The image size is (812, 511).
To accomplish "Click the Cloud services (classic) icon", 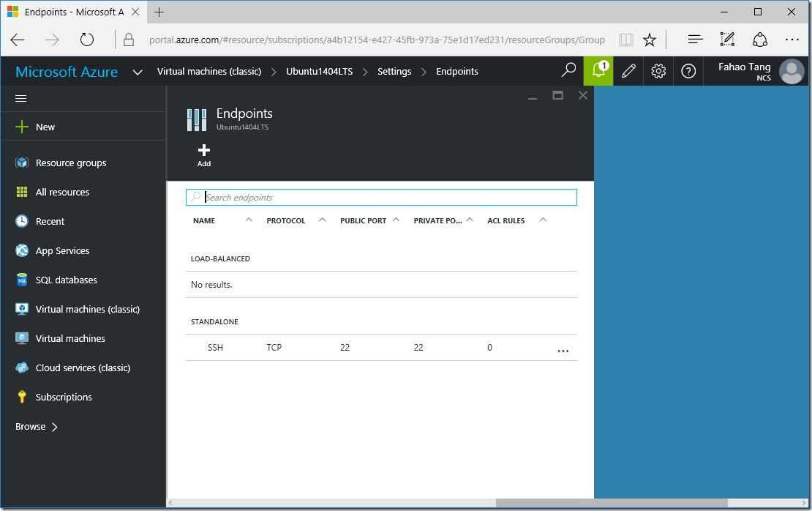I will [x=22, y=368].
